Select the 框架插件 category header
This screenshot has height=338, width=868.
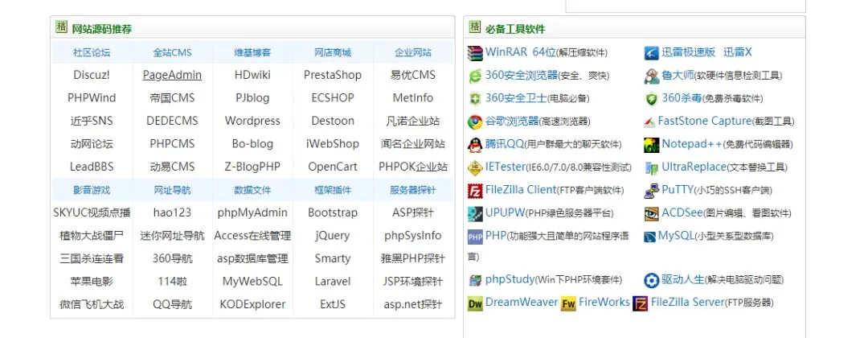point(333,190)
